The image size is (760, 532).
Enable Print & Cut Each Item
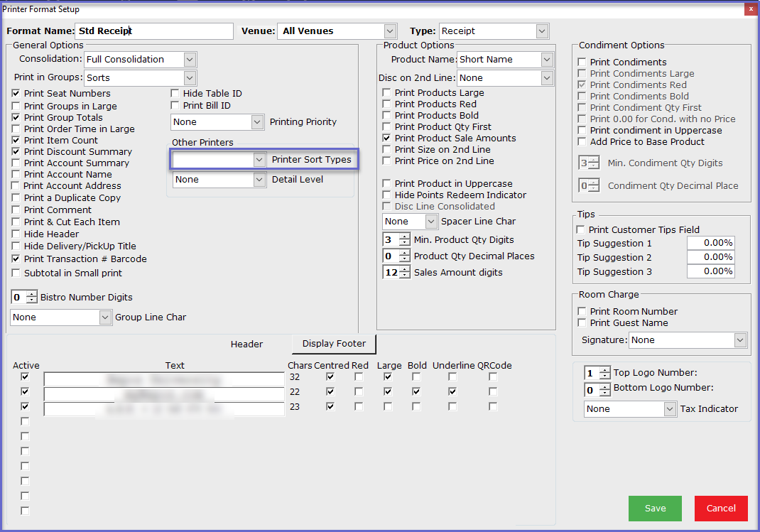pos(16,222)
